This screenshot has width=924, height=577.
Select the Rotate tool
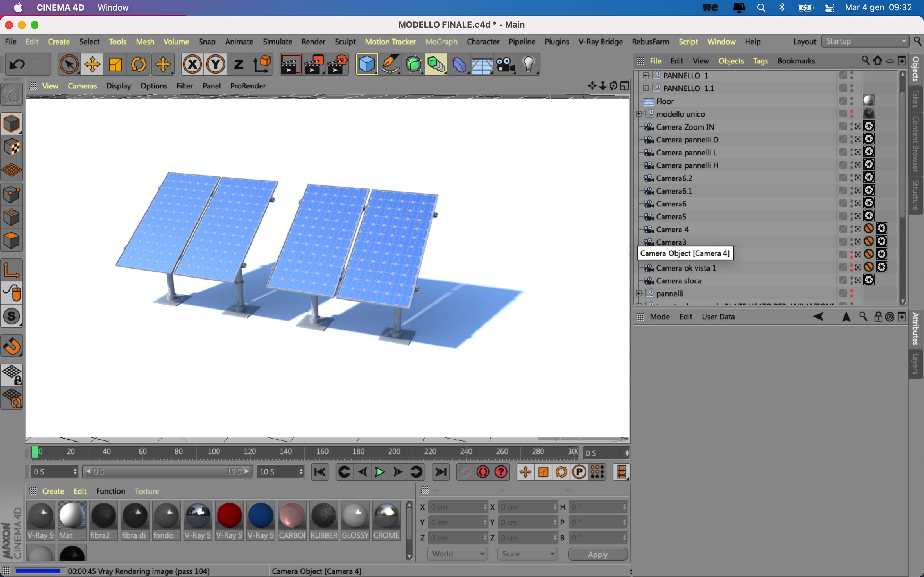(139, 64)
